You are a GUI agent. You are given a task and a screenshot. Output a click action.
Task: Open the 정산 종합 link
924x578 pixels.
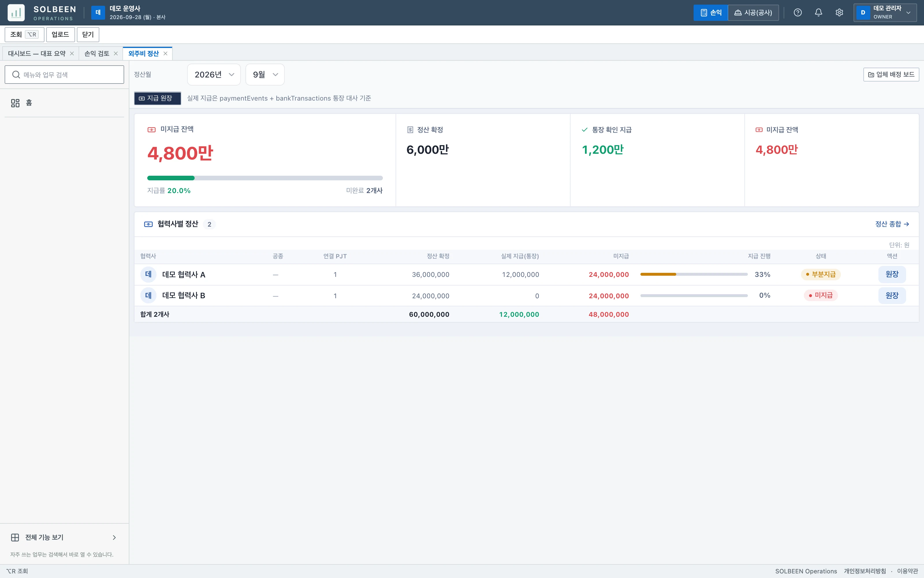[x=892, y=224]
